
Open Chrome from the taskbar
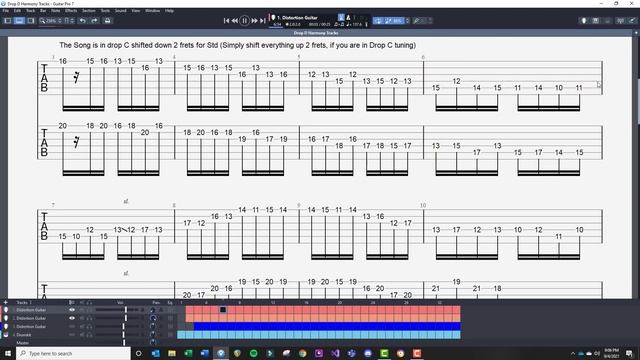click(302, 353)
